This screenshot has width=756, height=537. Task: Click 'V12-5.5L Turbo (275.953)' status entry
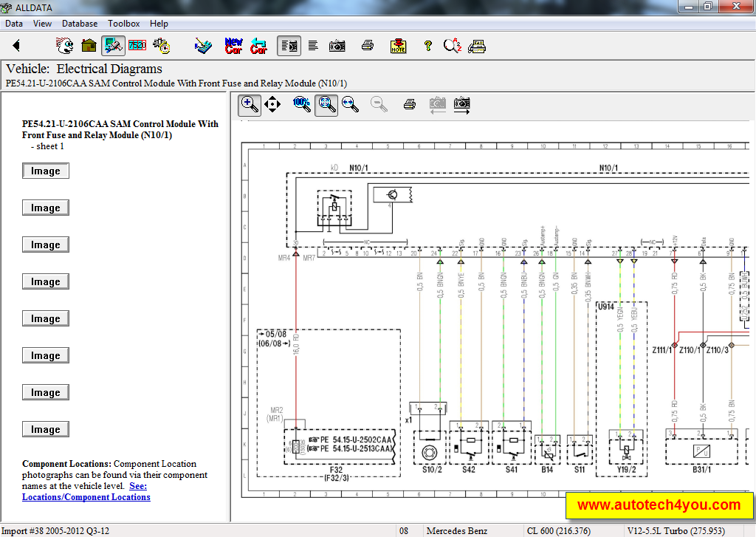[676, 531]
